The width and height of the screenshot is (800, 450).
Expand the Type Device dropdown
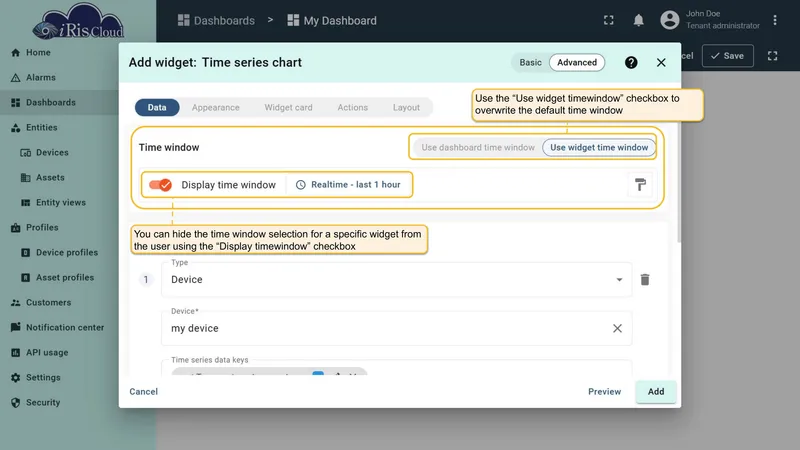click(x=396, y=280)
